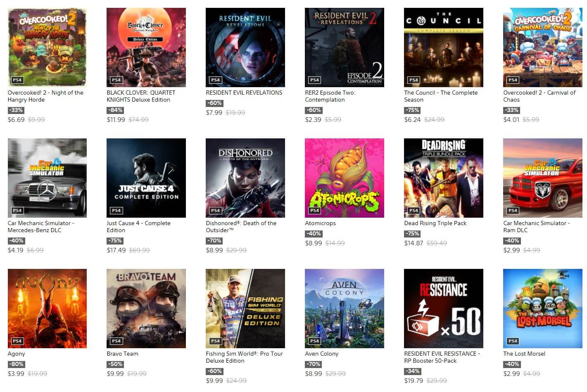The image size is (587, 392).
Task: Click the -84% discount badge for Black Clover
Action: click(115, 110)
